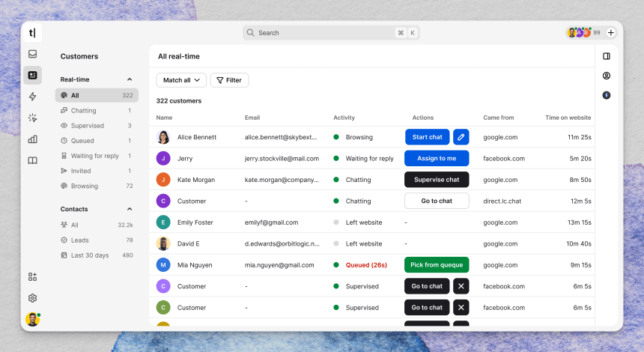Click Jerry's purple J avatar

[x=163, y=158]
